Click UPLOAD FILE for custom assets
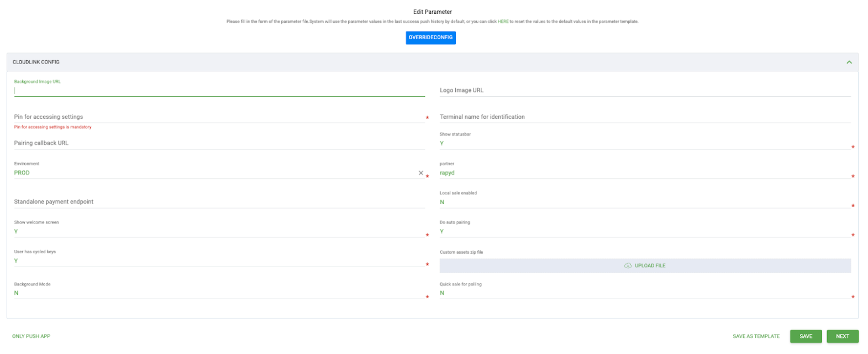Screen dimensions: 868x354 pyautogui.click(x=650, y=265)
